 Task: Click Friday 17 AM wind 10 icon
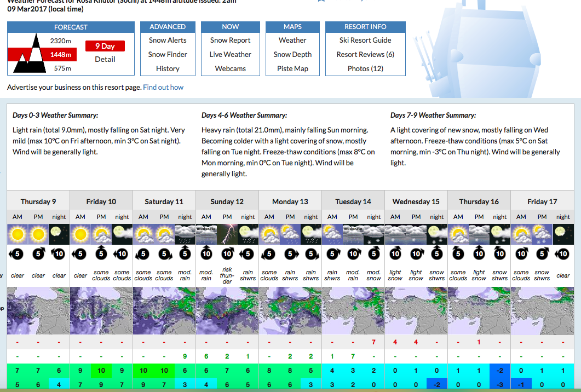pos(522,253)
